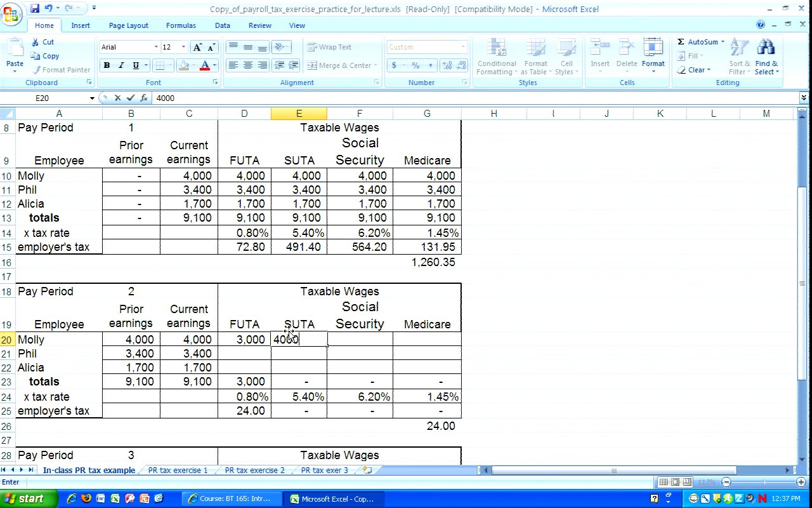Cancel entry with the formula bar X
The image size is (812, 508).
click(x=117, y=98)
